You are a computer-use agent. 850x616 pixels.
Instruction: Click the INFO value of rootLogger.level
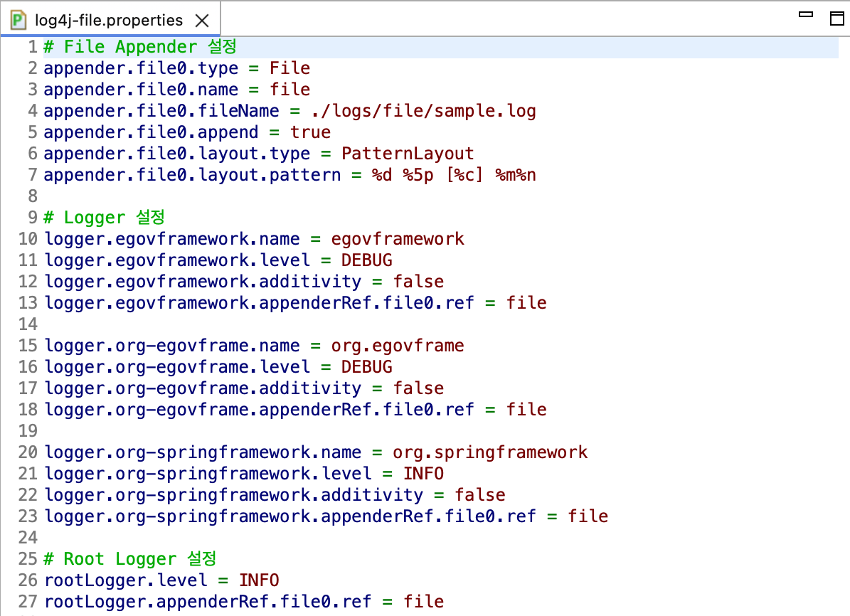[x=259, y=580]
